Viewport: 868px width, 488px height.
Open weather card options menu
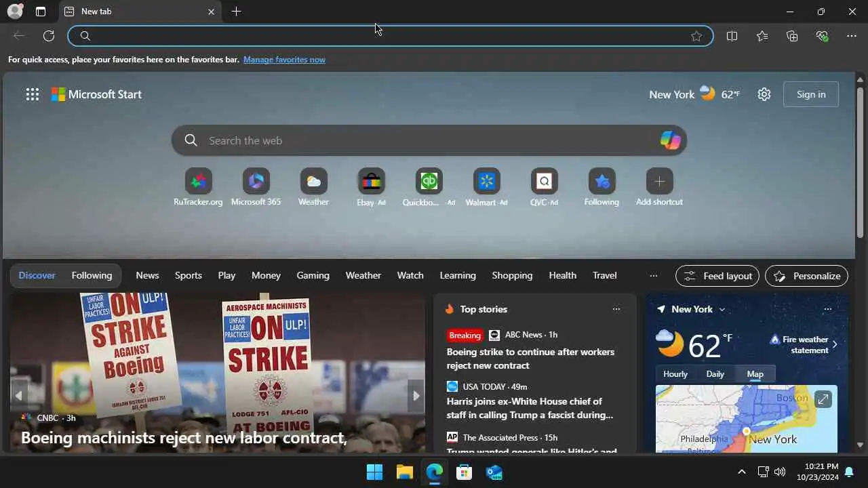click(x=827, y=309)
